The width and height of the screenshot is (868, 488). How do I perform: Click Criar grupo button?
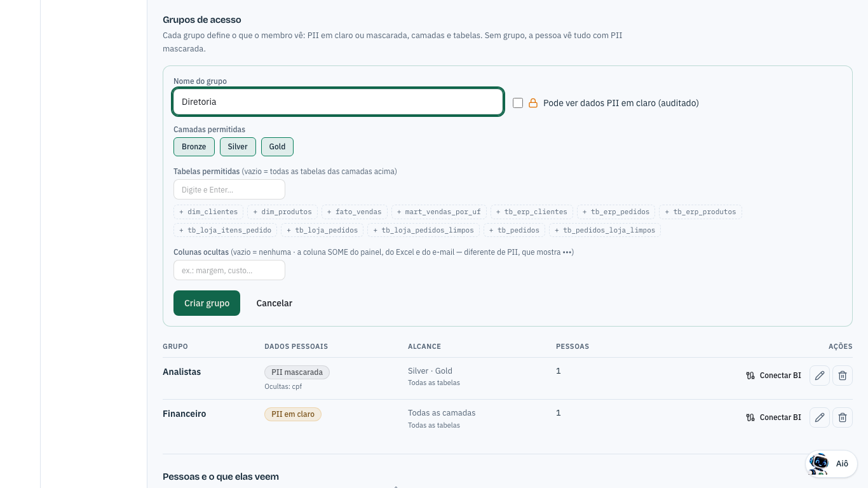(207, 303)
